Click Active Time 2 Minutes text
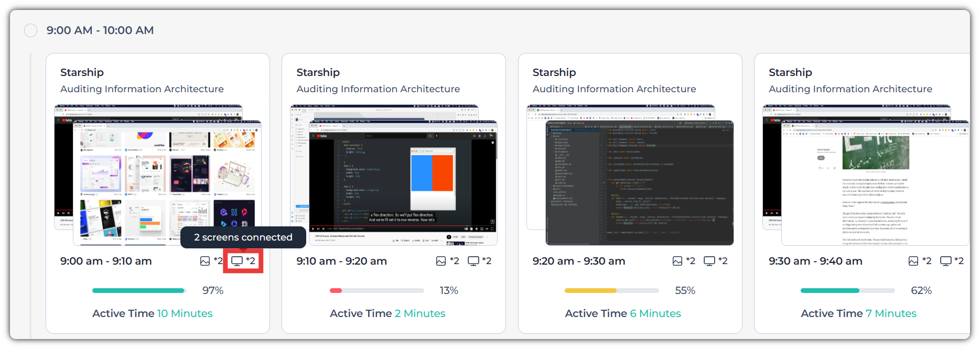Screen dimensions: 980x349 click(x=387, y=313)
